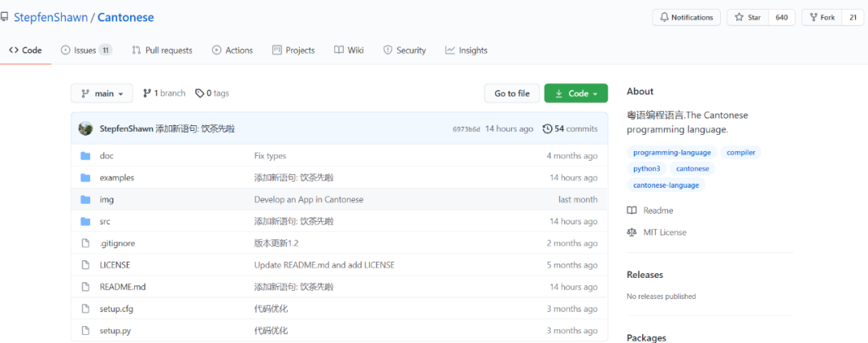Click the folder icon for src
The image size is (868, 343).
click(85, 221)
